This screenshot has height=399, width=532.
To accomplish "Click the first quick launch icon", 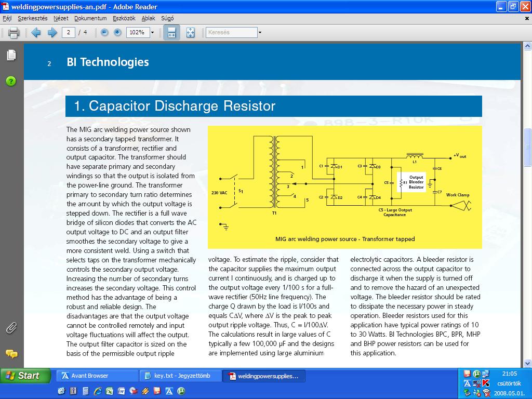I will 61,391.
